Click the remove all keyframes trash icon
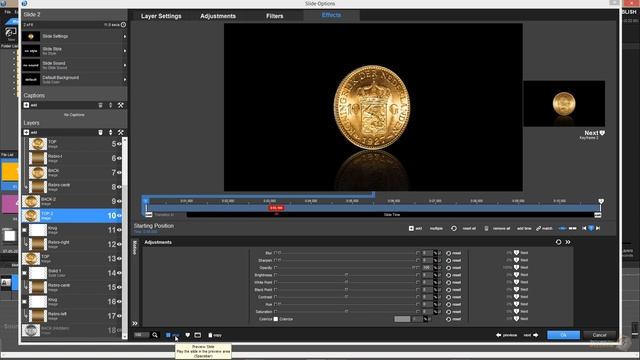This screenshot has width=640, height=360. [486, 228]
